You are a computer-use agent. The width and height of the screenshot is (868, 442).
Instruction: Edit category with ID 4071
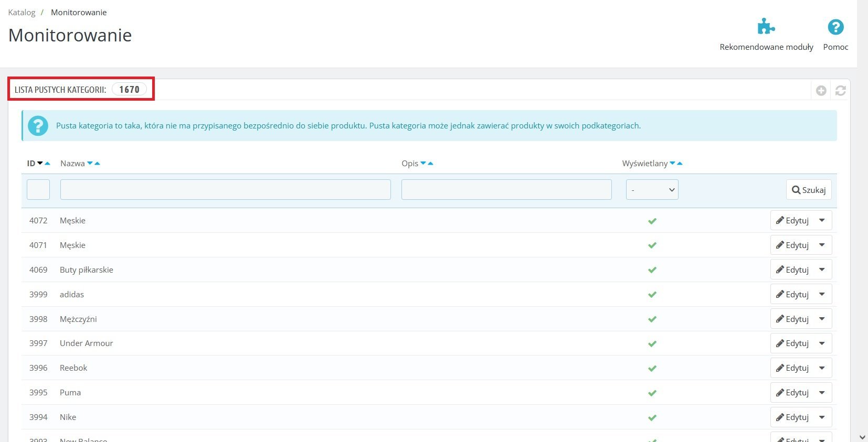(x=792, y=245)
